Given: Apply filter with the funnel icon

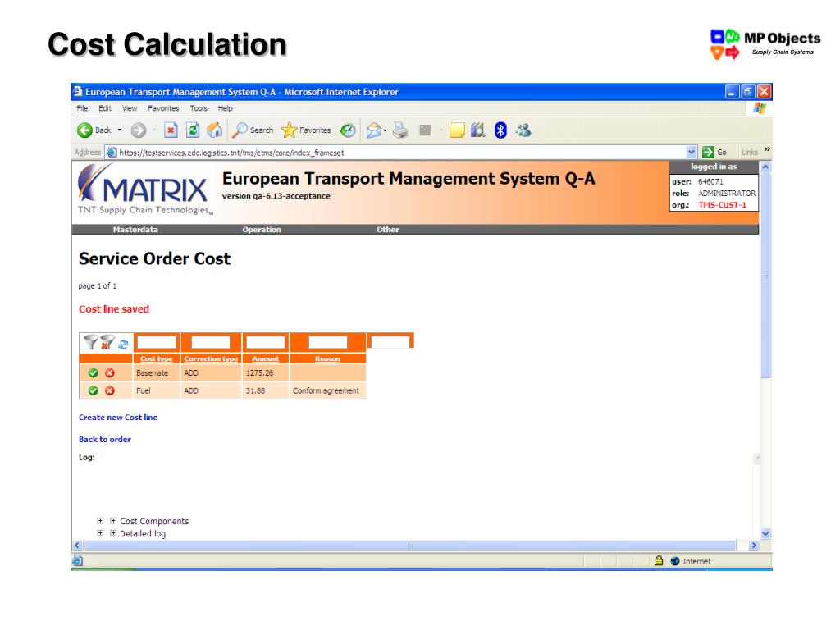Looking at the screenshot, I should tap(91, 342).
